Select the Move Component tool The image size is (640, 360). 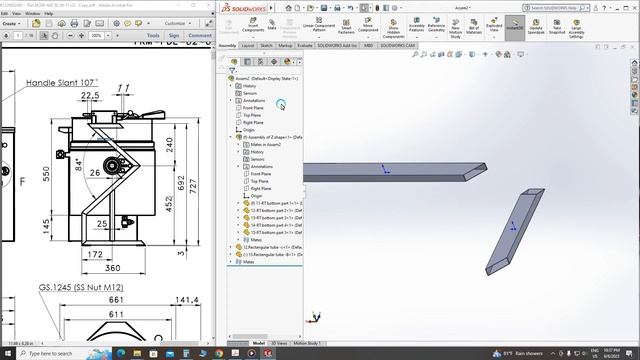click(368, 25)
